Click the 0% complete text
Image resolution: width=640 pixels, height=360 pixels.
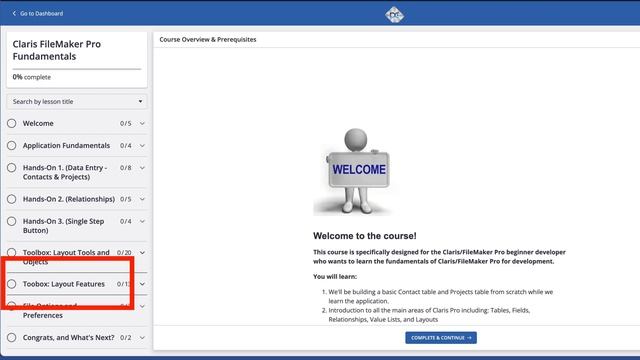31,77
